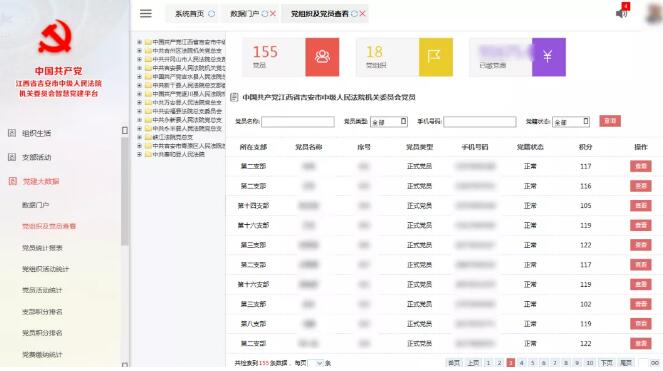663x371 pixels.
Task: Switch to the 数据门户 tab
Action: [x=244, y=14]
